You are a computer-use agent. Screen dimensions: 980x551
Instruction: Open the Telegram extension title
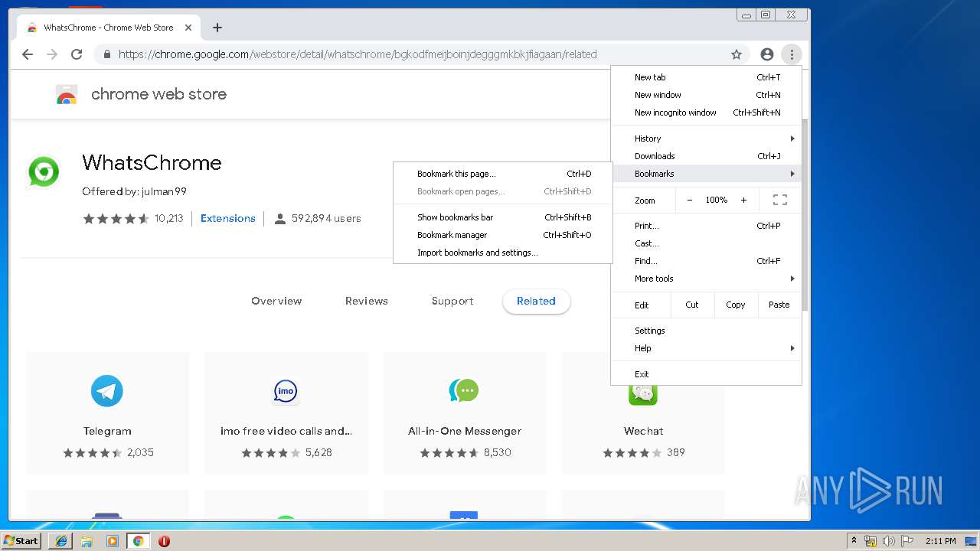pyautogui.click(x=107, y=432)
